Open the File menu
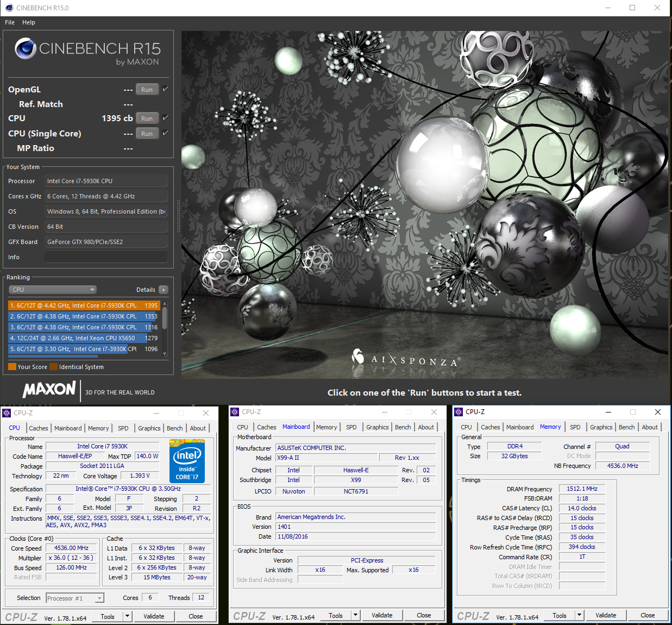This screenshot has height=625, width=672. (10, 22)
